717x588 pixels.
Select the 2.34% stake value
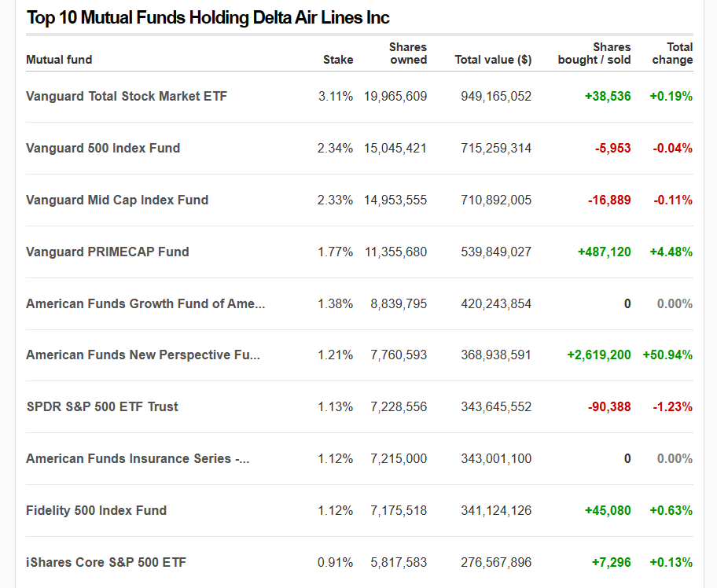point(335,148)
